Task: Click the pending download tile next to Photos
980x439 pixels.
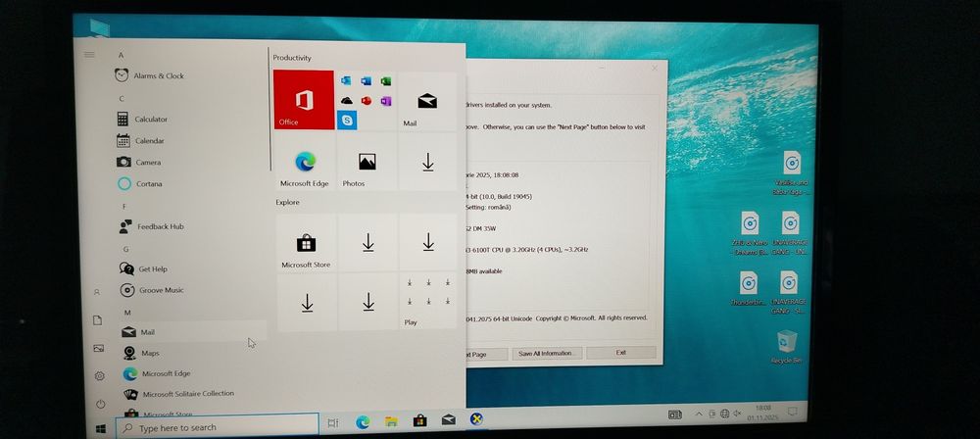Action: 428,162
